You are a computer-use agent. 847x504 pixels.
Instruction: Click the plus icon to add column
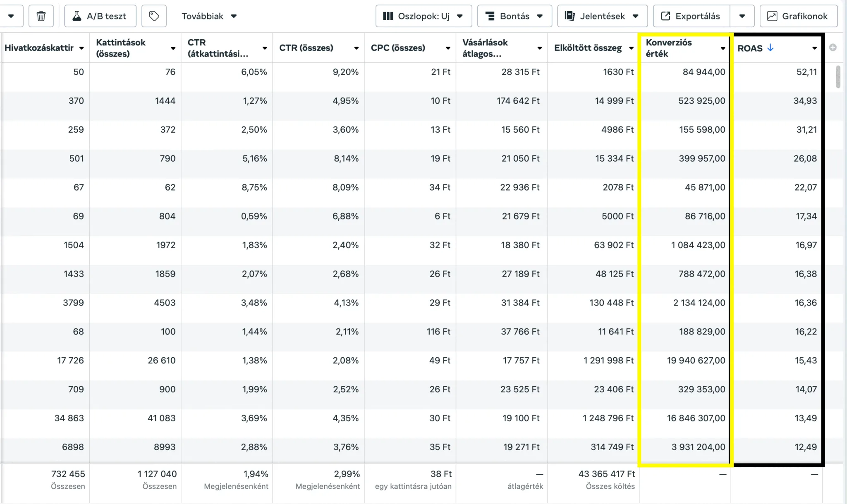click(833, 48)
